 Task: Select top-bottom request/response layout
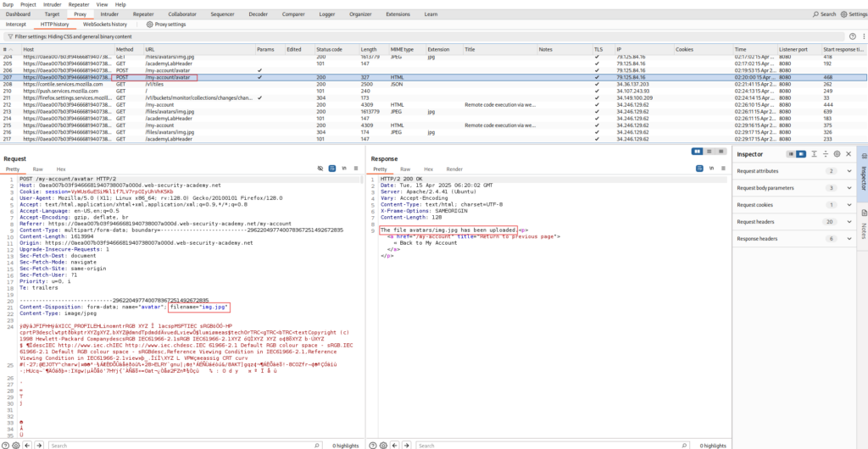(x=709, y=151)
